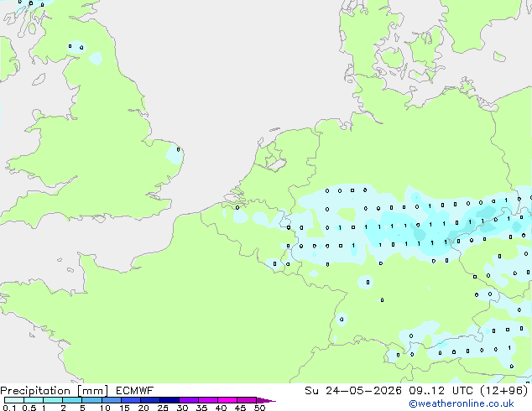Select the 1–2 mm legend color swatch
Viewport: 532px width, 411px height.
pyautogui.click(x=53, y=400)
